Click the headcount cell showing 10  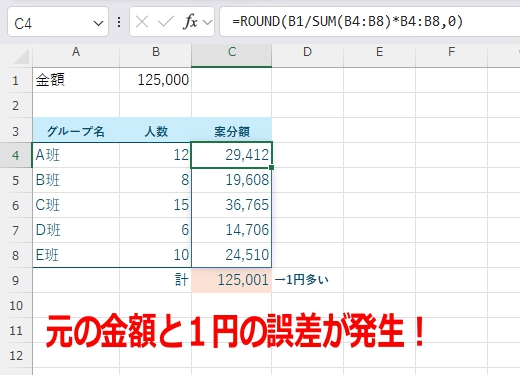156,255
